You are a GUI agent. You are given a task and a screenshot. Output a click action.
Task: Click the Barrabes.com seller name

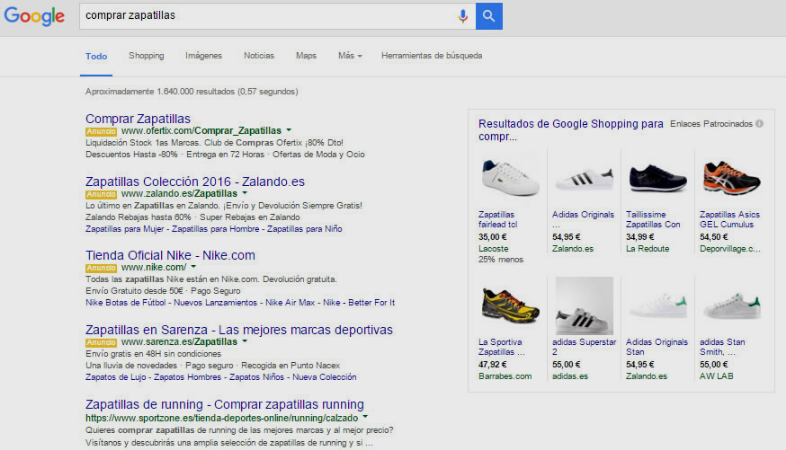coord(505,376)
